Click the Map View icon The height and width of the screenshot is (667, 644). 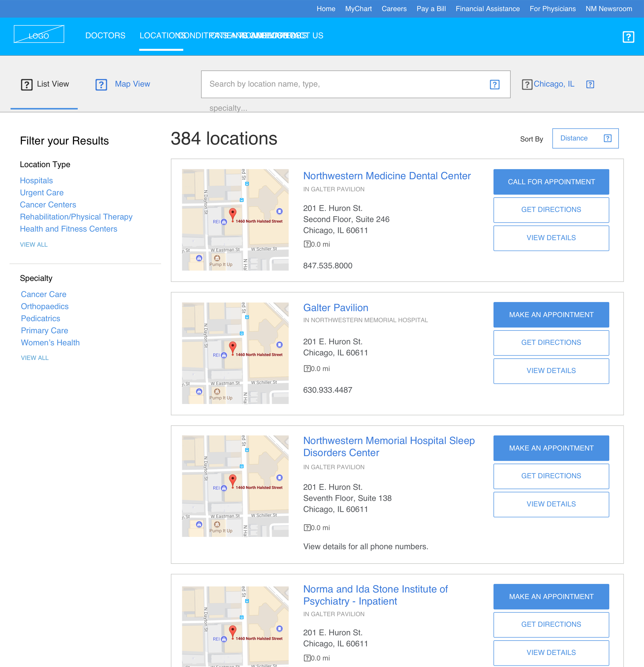[101, 84]
